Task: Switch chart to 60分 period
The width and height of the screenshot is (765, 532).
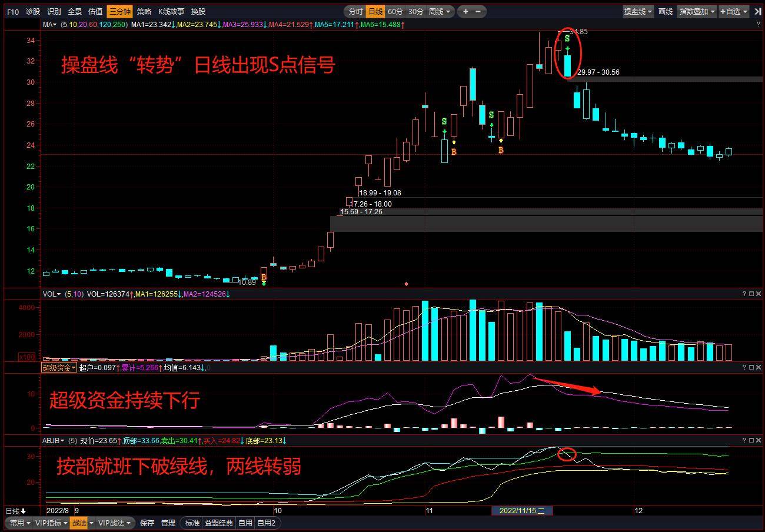Action: tap(395, 12)
